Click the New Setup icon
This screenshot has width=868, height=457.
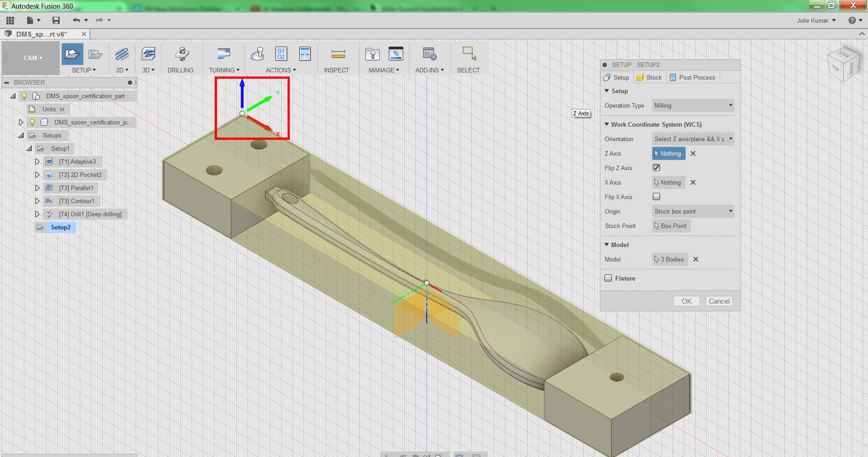(72, 54)
